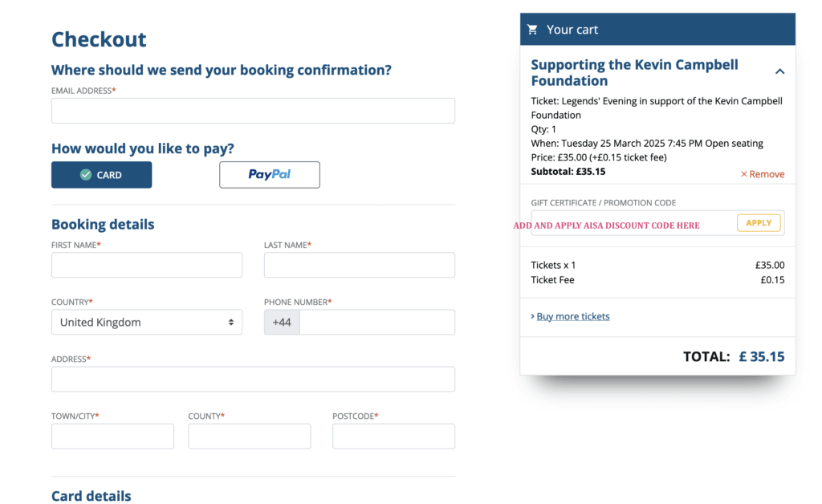Apply the promotion code with APPLY button
Image resolution: width=822 pixels, height=504 pixels.
(x=759, y=223)
